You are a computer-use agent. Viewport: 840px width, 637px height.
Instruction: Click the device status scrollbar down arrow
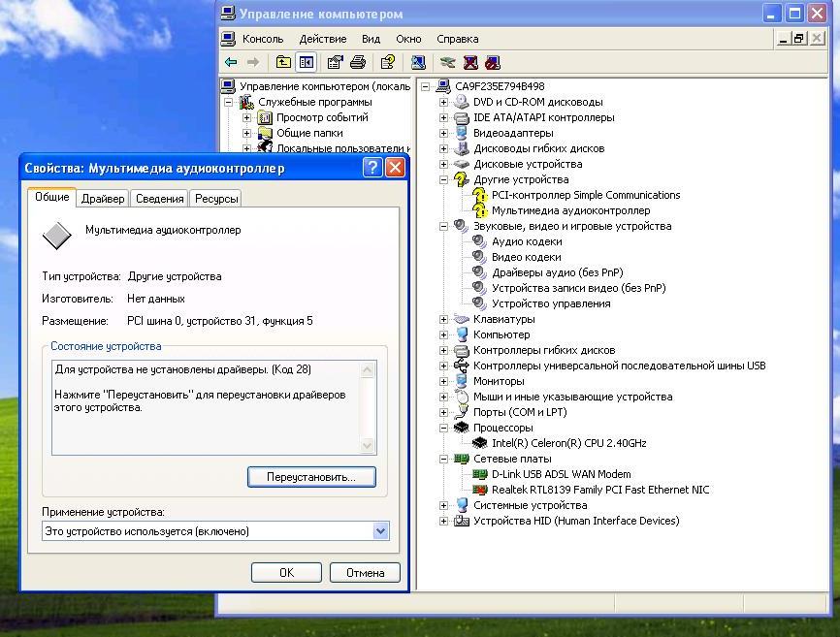point(368,446)
